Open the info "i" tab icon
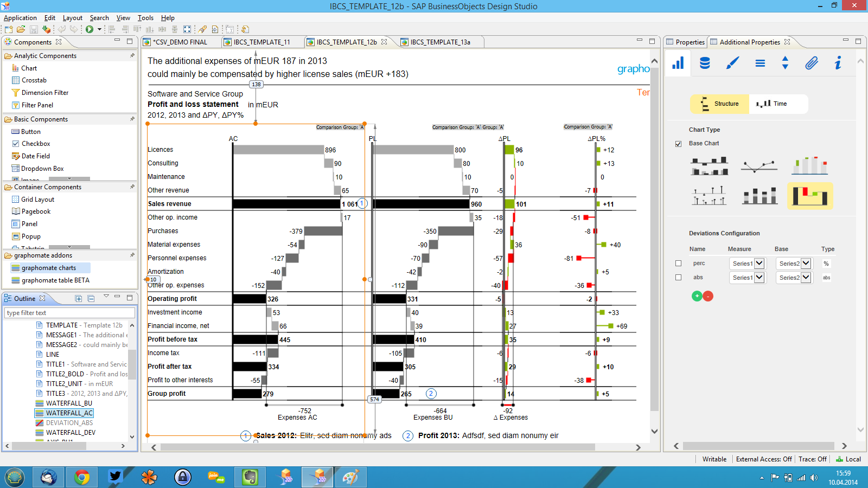868x488 pixels. 838,63
